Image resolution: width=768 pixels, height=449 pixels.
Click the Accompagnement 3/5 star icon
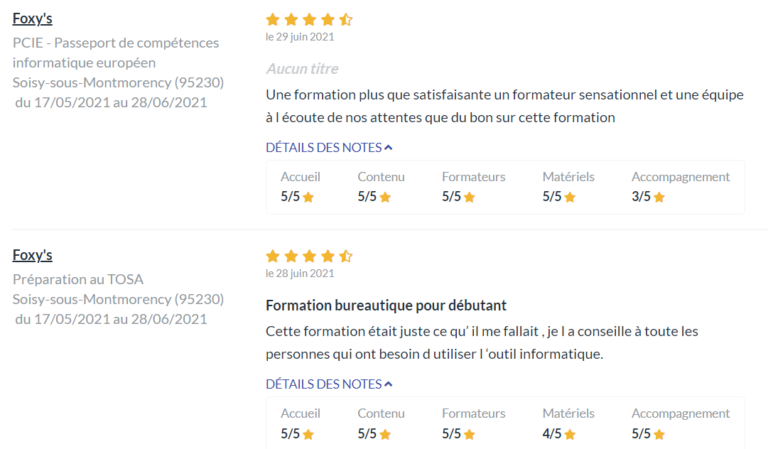coord(659,197)
